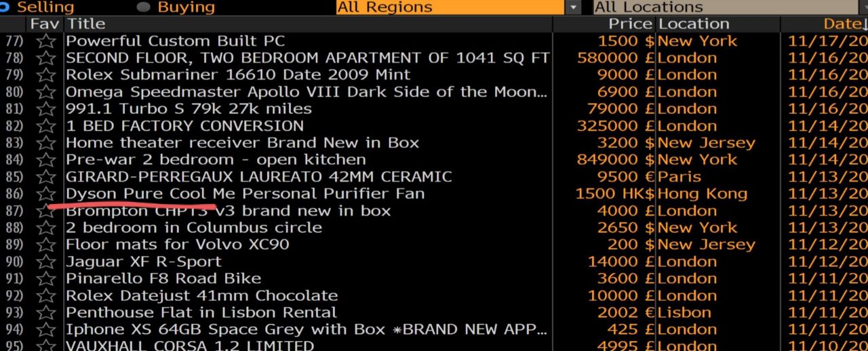This screenshot has width=868, height=351.
Task: Star the Jaguar XF R-Sport listing
Action: pyautogui.click(x=45, y=262)
